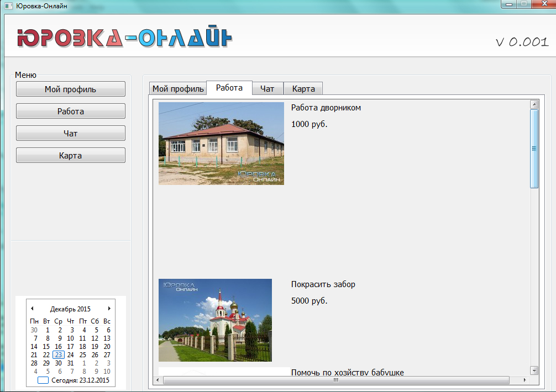Click Сегодня: 23.12.2015 in the calendar
556x392 pixels.
(80, 380)
